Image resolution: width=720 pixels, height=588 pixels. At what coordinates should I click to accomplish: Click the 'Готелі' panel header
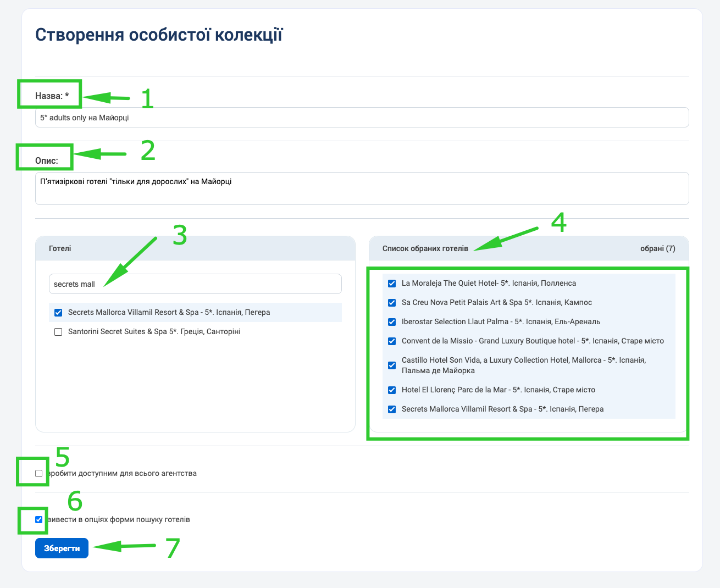click(60, 248)
